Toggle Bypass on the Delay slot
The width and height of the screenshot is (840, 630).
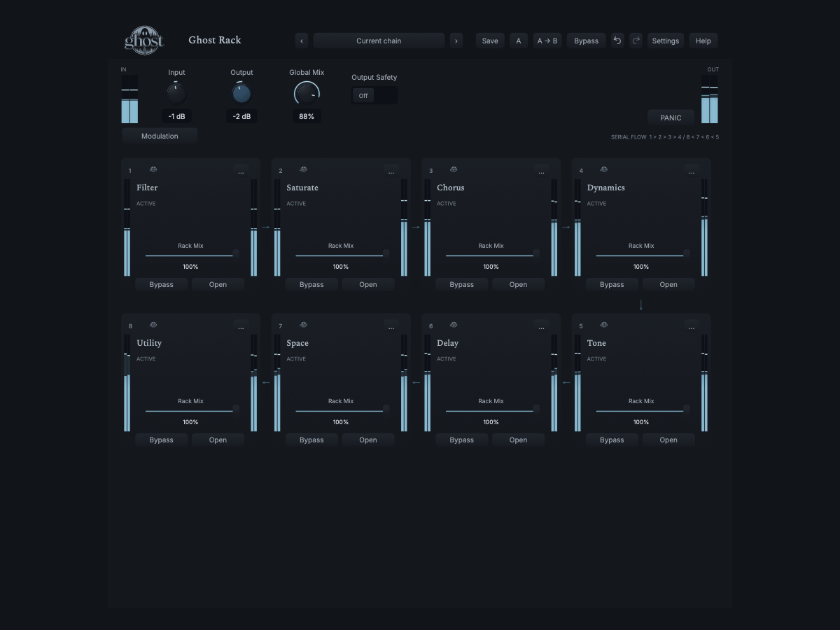[461, 440]
